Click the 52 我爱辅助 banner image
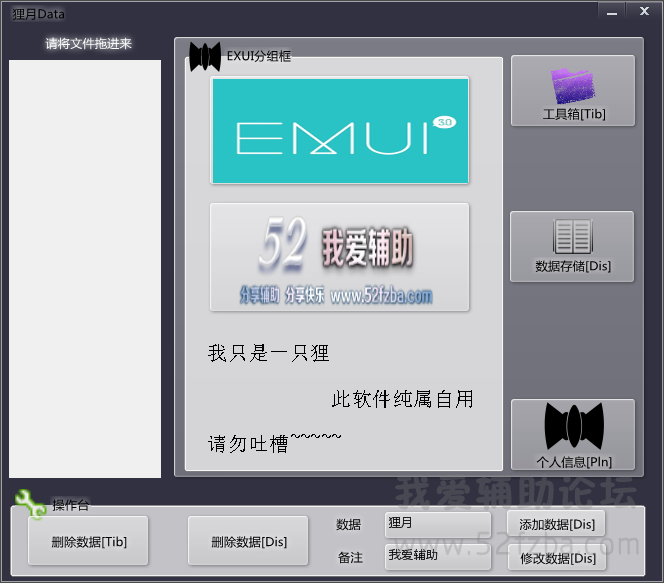Image resolution: width=664 pixels, height=583 pixels. tap(340, 257)
